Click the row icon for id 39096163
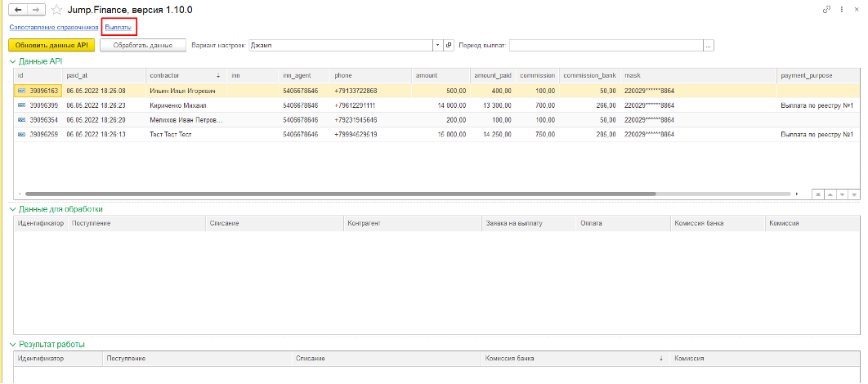Image resolution: width=868 pixels, height=384 pixels. pyautogui.click(x=21, y=91)
